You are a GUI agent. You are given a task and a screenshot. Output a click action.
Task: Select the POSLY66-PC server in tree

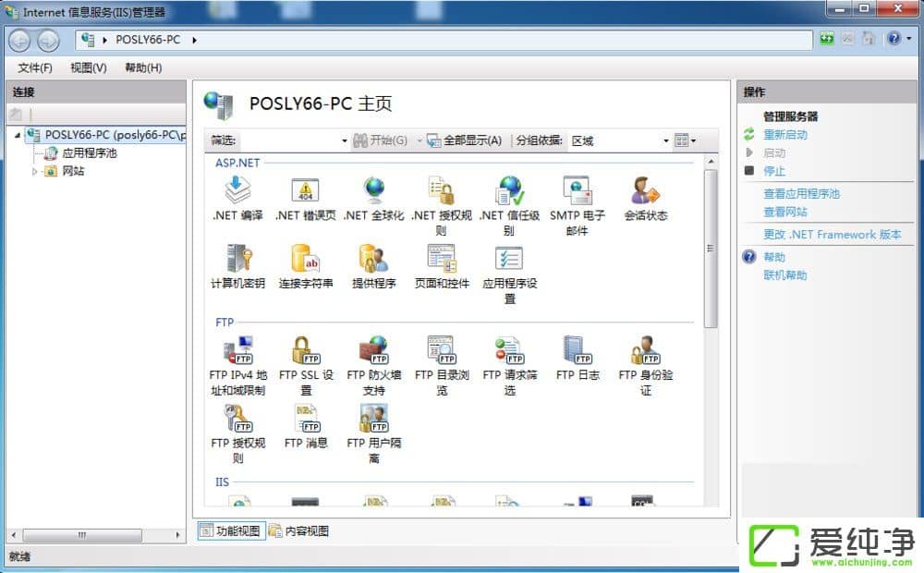click(x=115, y=135)
